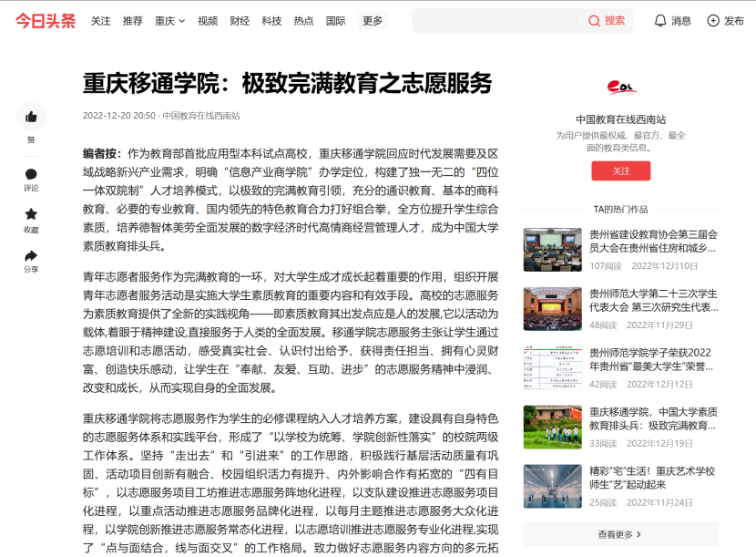Select the 热点 channel tab

303,20
